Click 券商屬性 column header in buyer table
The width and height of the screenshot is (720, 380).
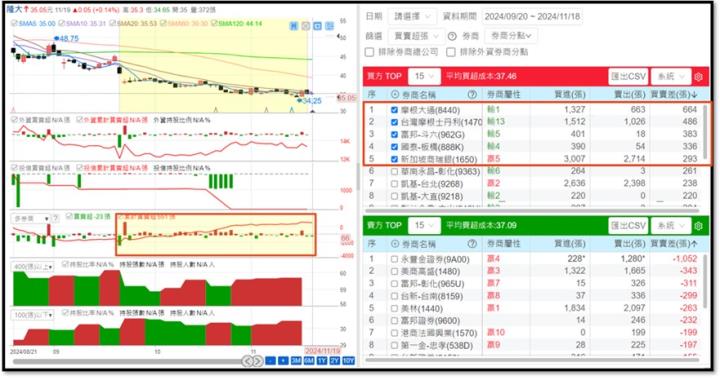click(x=503, y=95)
